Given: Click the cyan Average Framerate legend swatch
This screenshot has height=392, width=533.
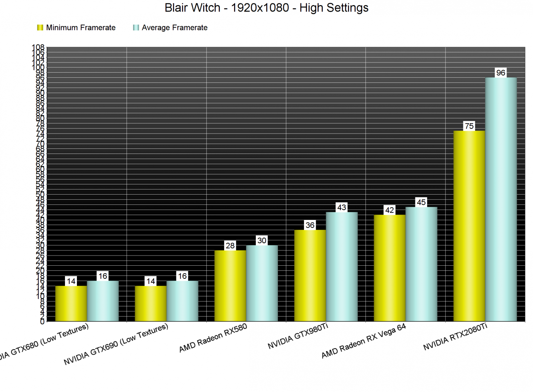Looking at the screenshot, I should 136,28.
